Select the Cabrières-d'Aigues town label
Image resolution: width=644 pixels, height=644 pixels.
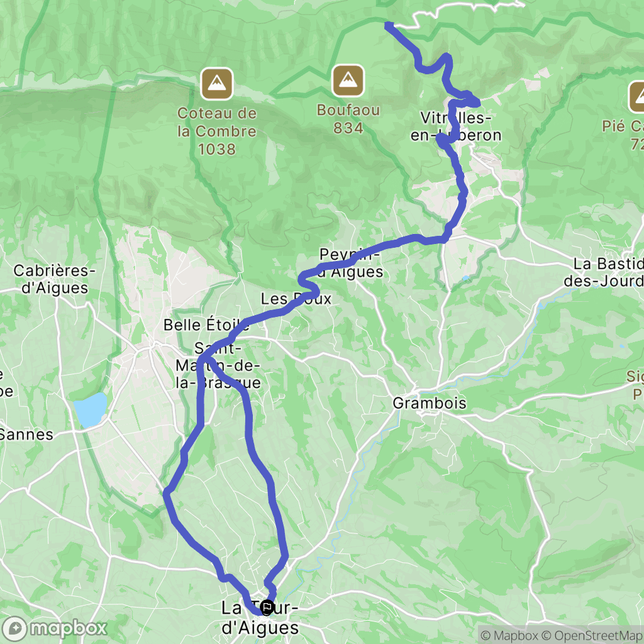55,279
